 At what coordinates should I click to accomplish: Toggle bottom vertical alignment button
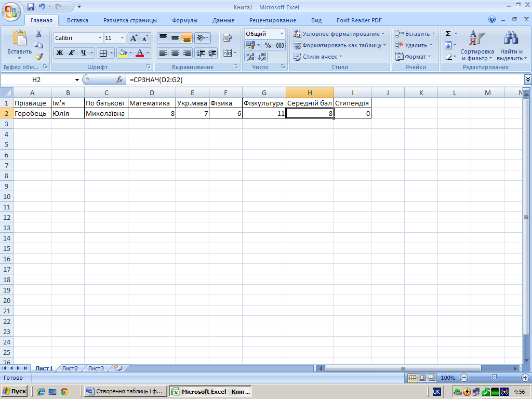[187, 38]
